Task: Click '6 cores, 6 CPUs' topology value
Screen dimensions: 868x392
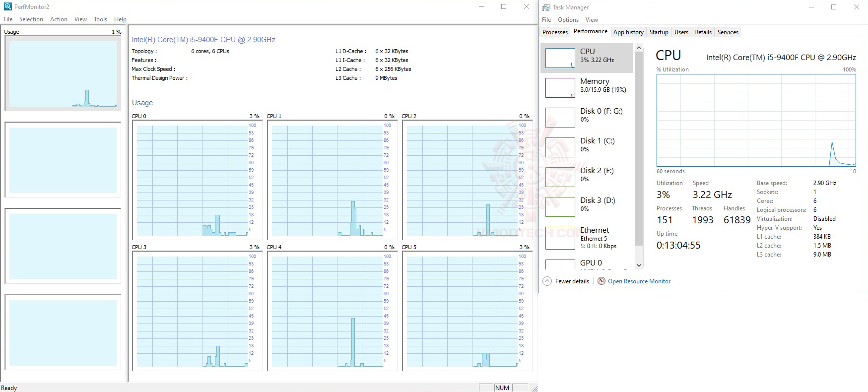Action: tap(210, 51)
